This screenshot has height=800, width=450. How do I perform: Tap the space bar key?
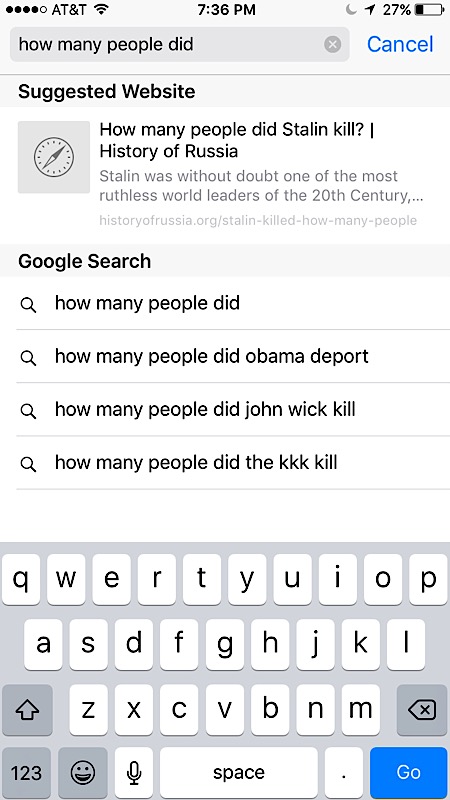point(239,773)
